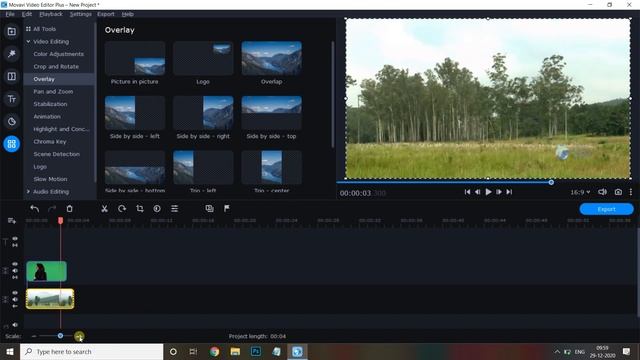
Task: Play the preview video
Action: click(x=488, y=192)
